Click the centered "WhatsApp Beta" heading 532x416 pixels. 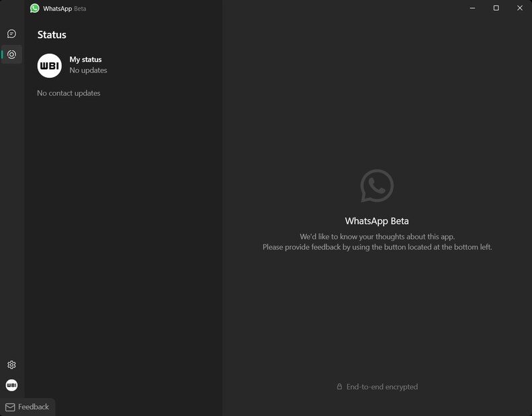coord(376,221)
